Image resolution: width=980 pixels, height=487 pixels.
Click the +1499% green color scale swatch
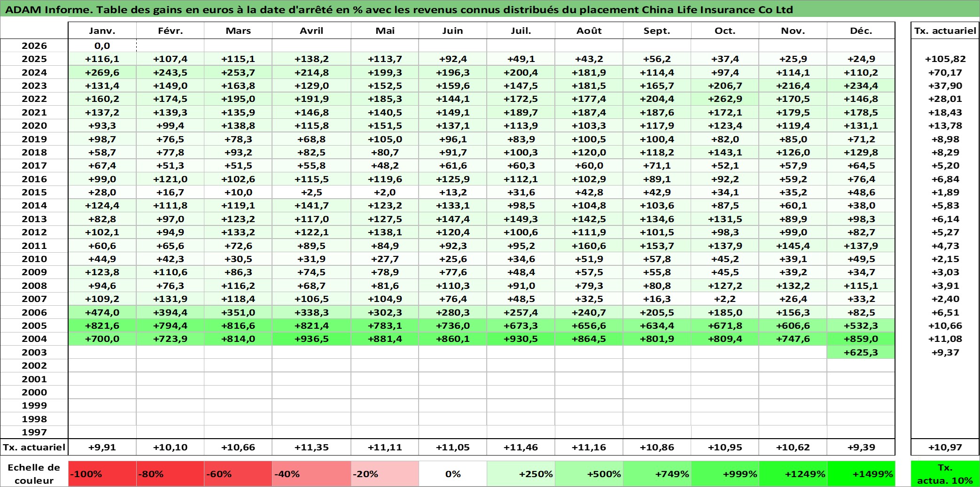coord(861,474)
